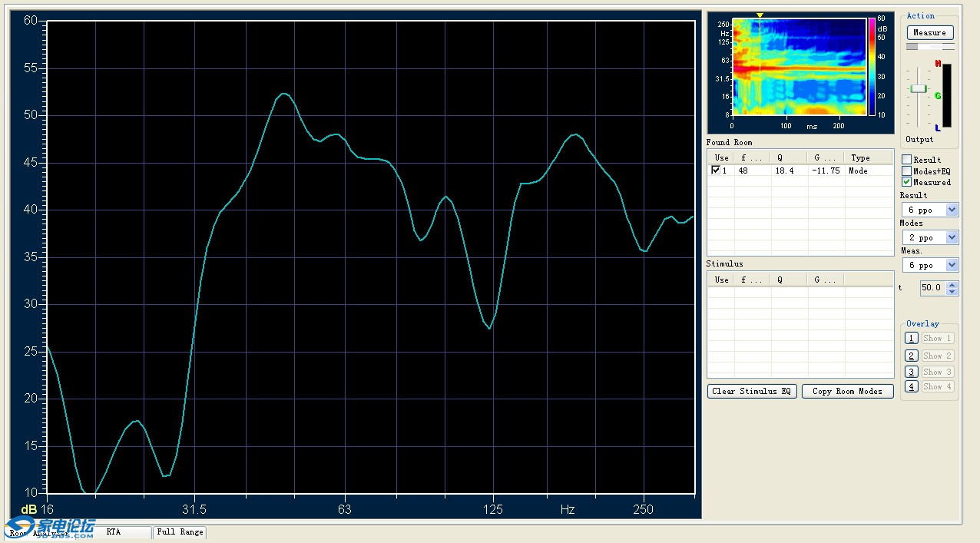Decrease the t value with down arrow
The image size is (980, 543).
tap(952, 292)
